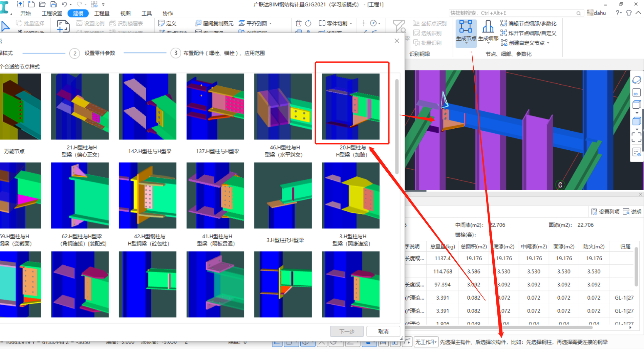Click the Open folder icon in quick access bar
This screenshot has height=349, width=644.
click(42, 4)
